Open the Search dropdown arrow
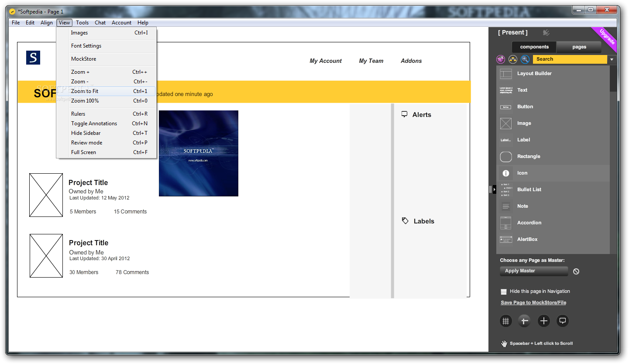This screenshot has width=629, height=364. (x=612, y=59)
